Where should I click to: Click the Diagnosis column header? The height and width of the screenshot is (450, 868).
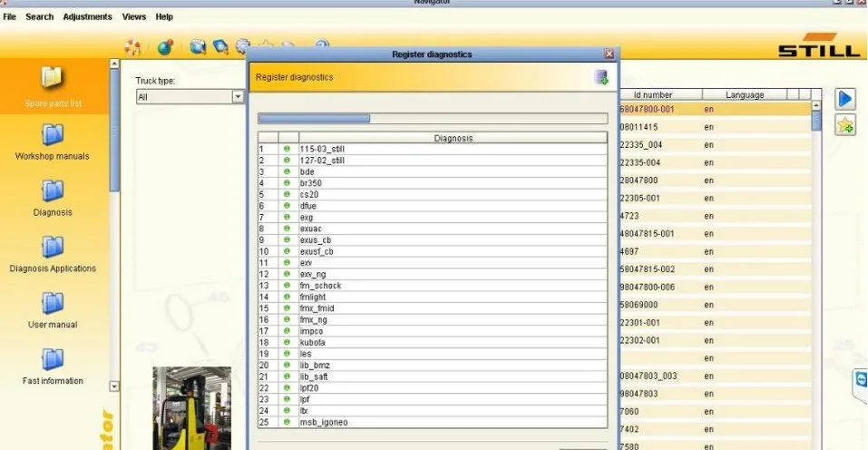(453, 138)
